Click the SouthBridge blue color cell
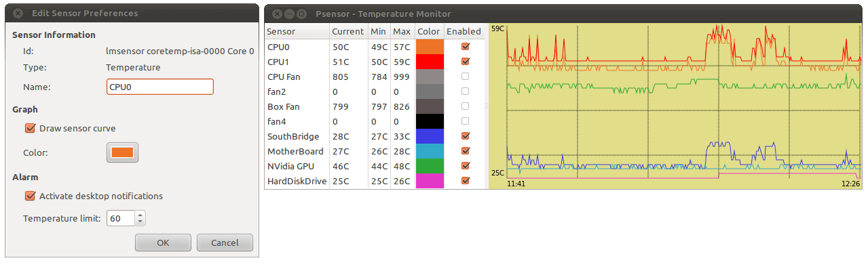This screenshot has width=868, height=271. (430, 136)
